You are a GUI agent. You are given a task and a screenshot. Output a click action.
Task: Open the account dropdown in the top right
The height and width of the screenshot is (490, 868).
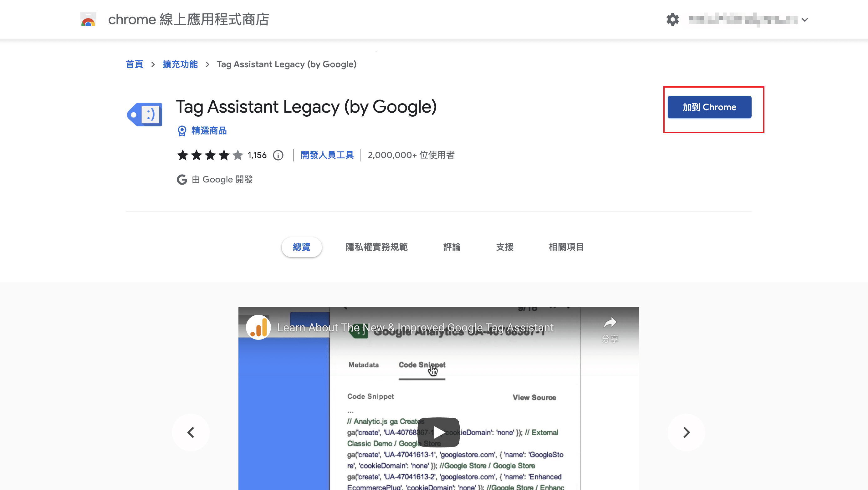[x=805, y=19]
